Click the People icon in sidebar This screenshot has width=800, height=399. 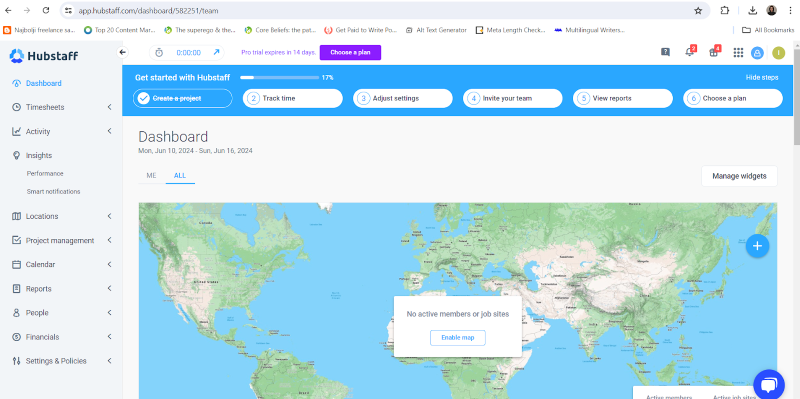16,313
